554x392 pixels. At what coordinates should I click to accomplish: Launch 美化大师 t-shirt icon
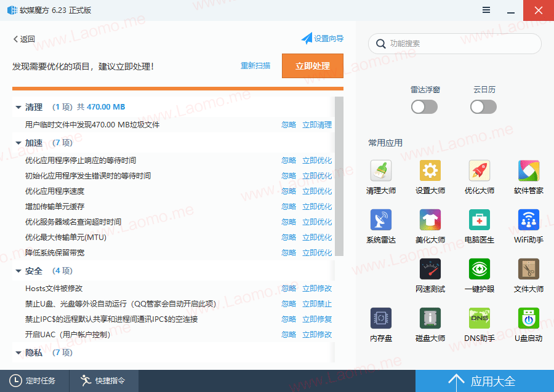point(430,220)
